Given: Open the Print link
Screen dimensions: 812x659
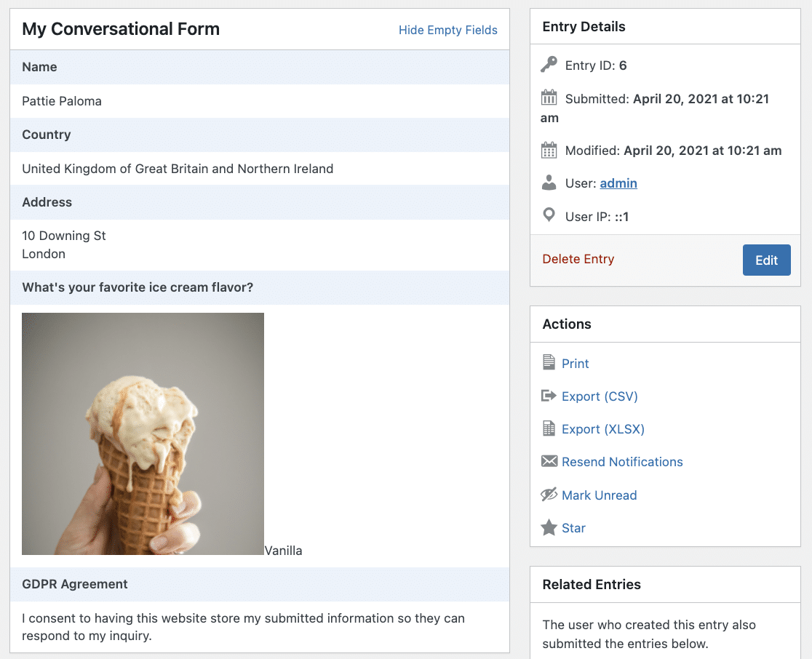Looking at the screenshot, I should 576,364.
